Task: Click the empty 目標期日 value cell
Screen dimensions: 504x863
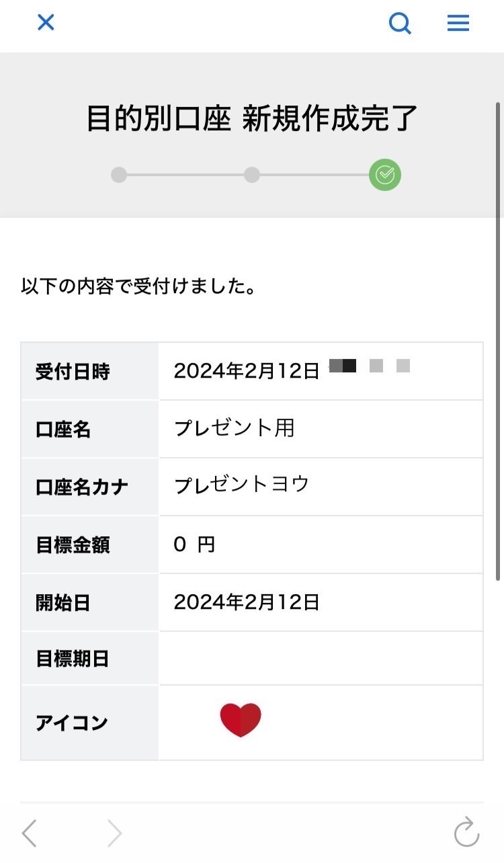Action: tap(321, 659)
